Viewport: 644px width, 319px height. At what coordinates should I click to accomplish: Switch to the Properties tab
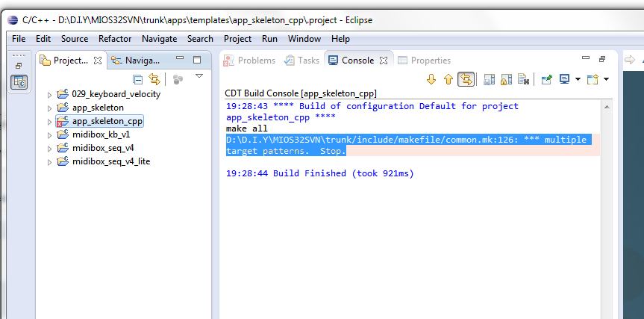[425, 61]
